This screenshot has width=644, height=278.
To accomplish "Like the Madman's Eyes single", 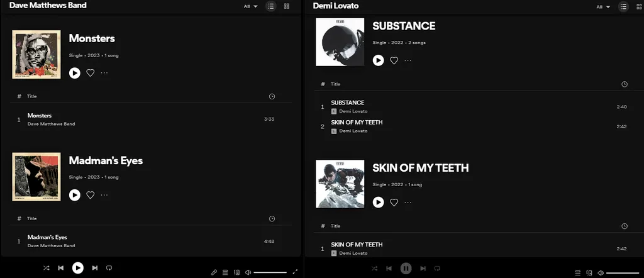I will pos(91,195).
